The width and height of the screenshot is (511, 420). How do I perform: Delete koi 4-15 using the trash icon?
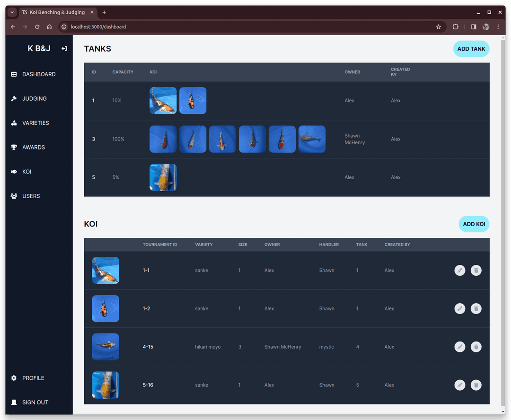click(476, 347)
